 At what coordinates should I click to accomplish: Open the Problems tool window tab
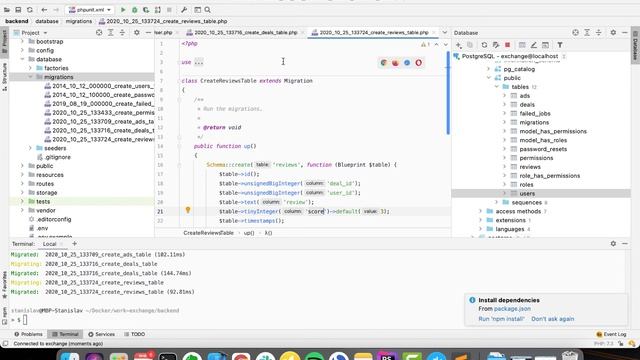click(28, 334)
